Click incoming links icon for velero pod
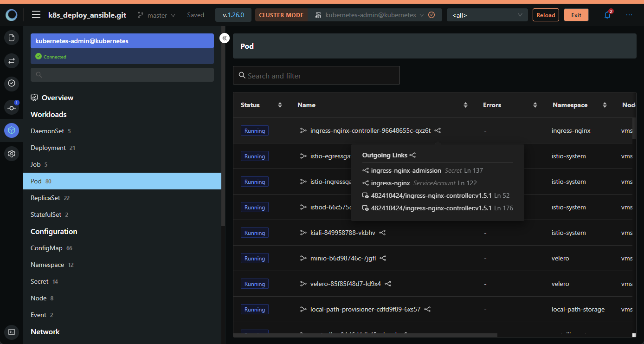 303,284
